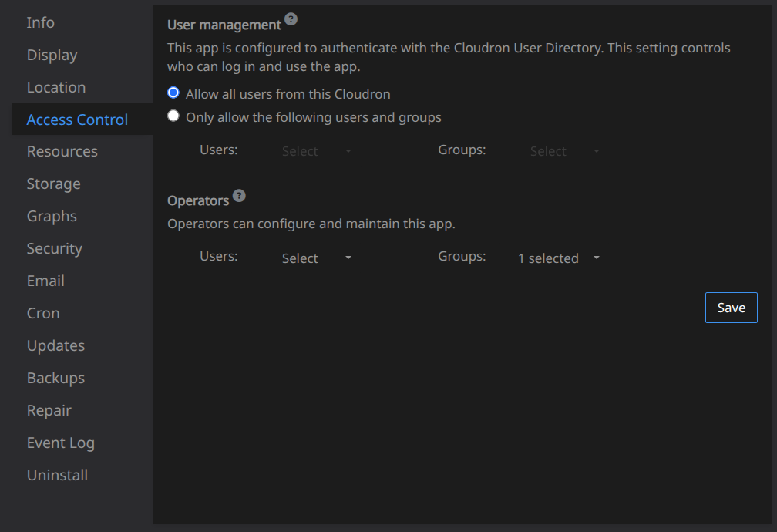Go to the Info section
Viewport: 777px width, 532px height.
(x=41, y=22)
